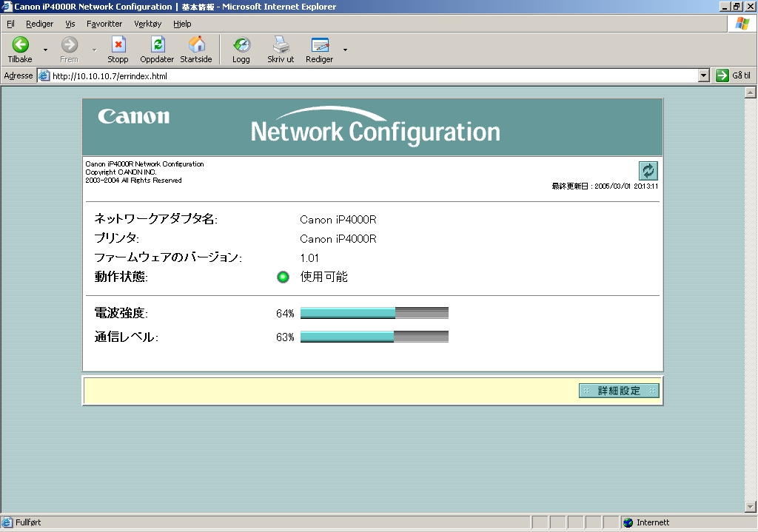Click the ネットワークアダプタ名 label
The width and height of the screenshot is (758, 532).
click(x=155, y=219)
